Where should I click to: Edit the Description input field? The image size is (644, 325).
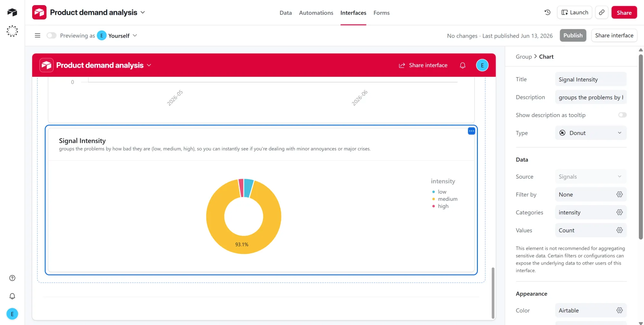[x=591, y=97]
